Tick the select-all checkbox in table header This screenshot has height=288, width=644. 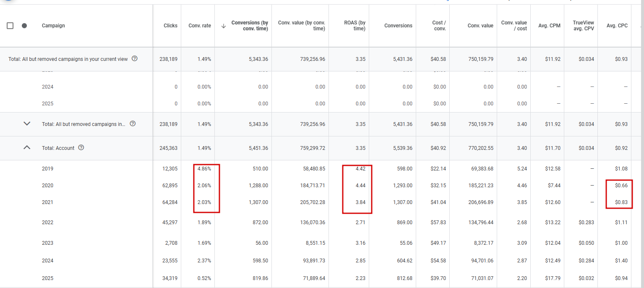pos(10,26)
